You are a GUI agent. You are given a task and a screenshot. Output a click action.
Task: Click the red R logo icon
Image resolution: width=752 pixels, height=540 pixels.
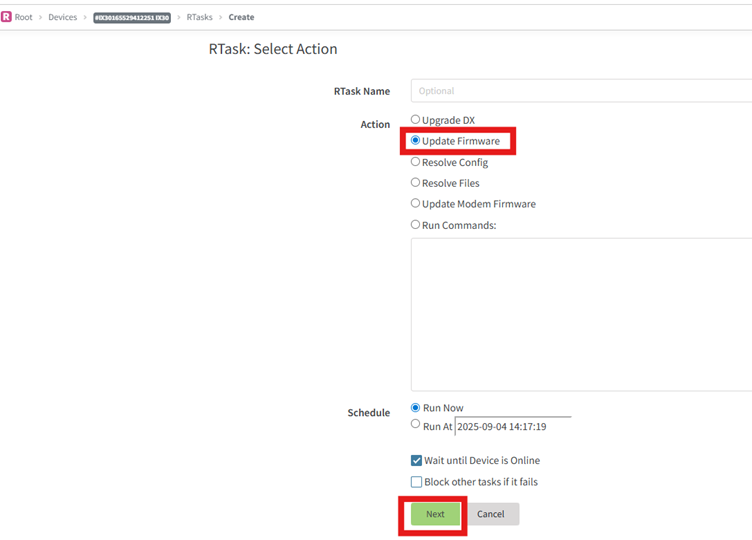(6, 17)
